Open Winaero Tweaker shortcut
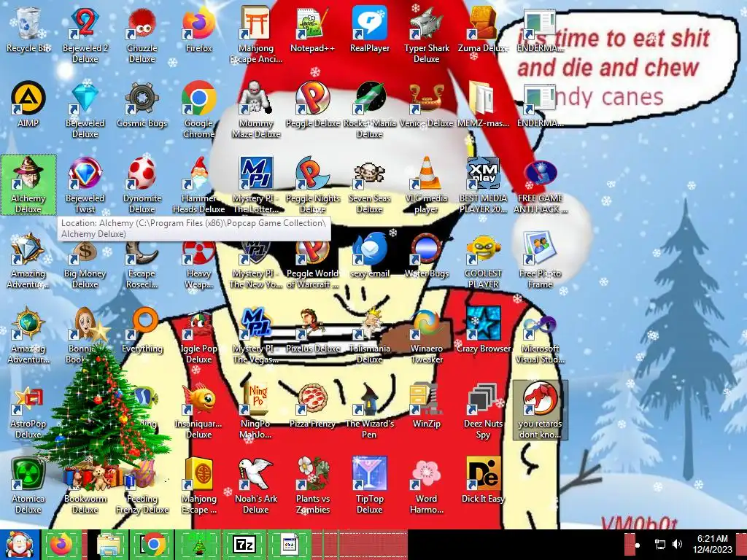Screen dimensions: 747x560 coord(426,335)
